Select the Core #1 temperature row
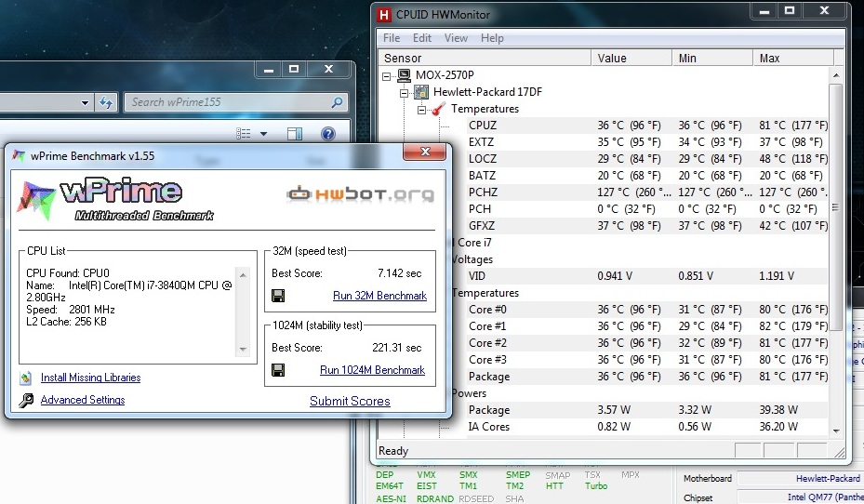 [x=647, y=326]
